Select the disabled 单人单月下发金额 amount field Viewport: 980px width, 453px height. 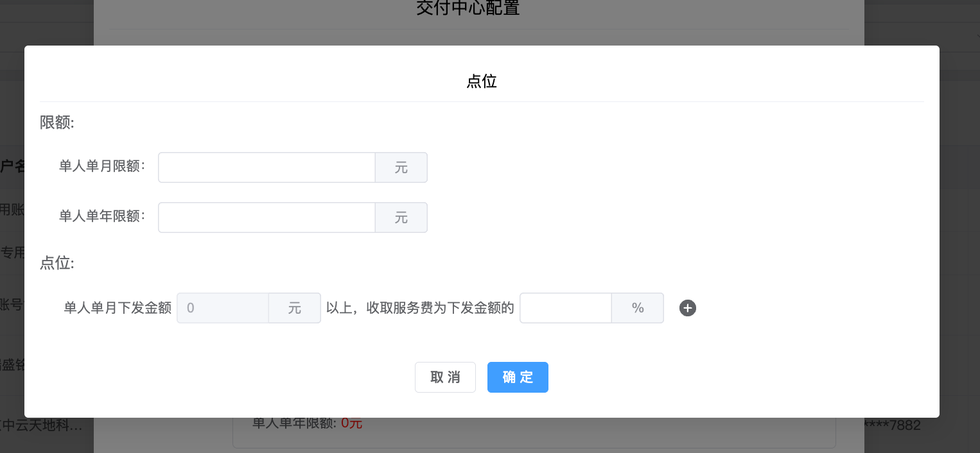click(x=223, y=308)
